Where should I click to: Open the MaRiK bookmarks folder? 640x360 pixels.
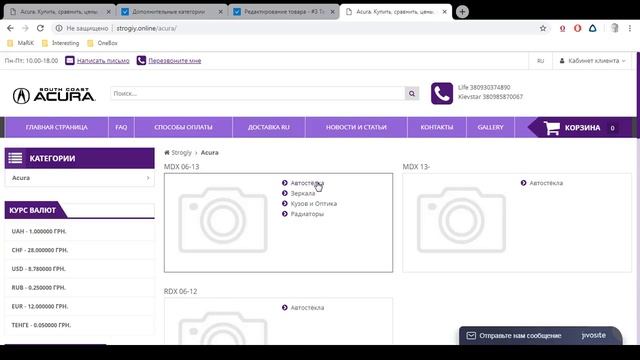click(x=20, y=43)
